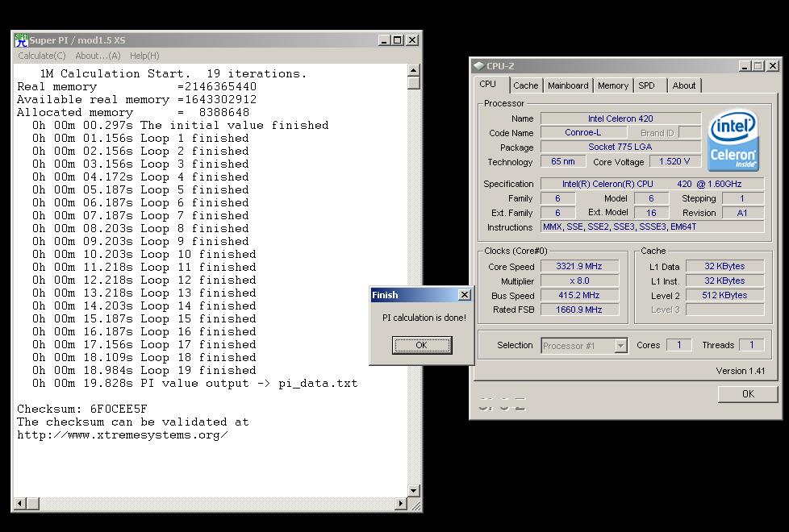Click the Package field Socket 775 LGA

(620, 147)
